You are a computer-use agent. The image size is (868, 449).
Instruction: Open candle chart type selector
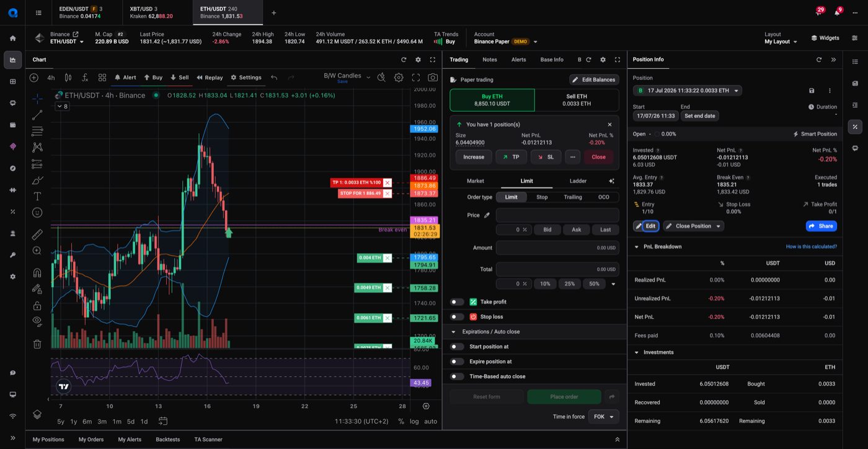point(68,78)
